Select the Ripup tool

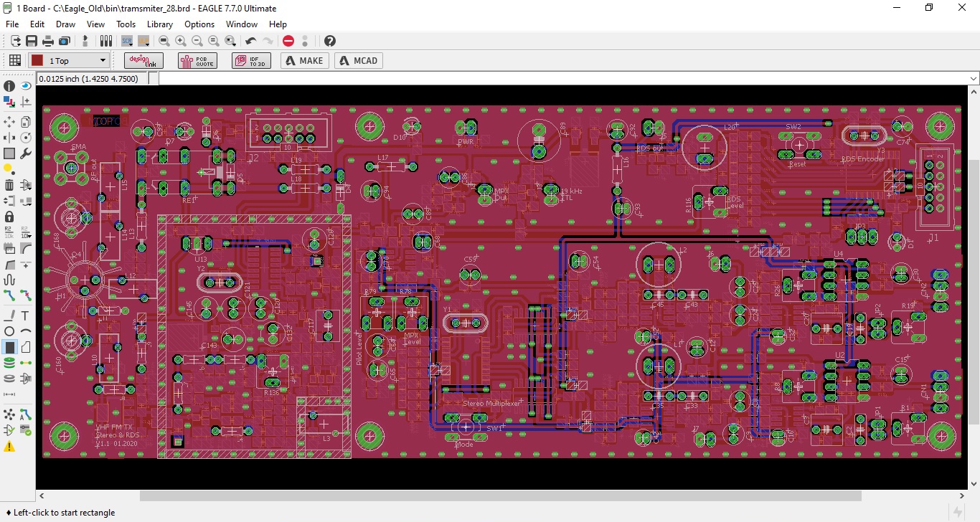[26, 295]
